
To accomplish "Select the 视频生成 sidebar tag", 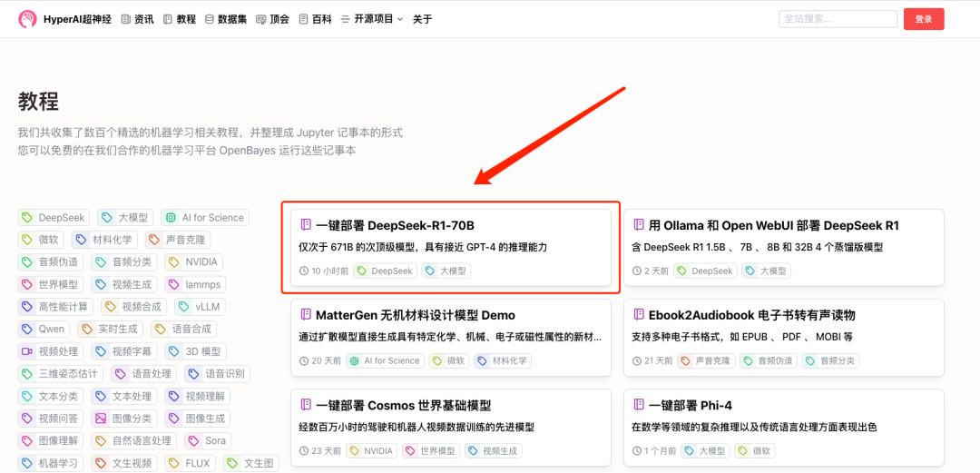I will tap(124, 285).
